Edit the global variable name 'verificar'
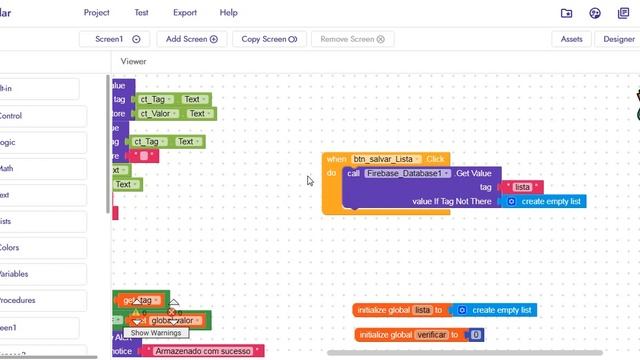The image size is (640, 360). (x=431, y=335)
